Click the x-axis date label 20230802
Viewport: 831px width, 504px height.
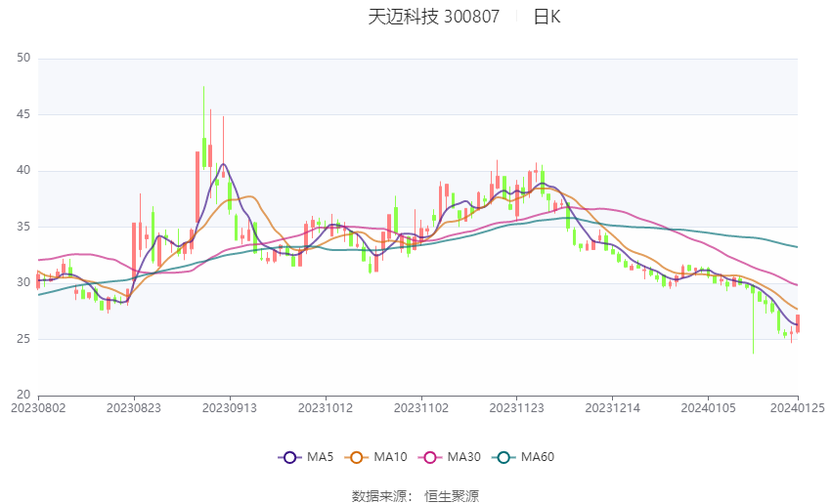coord(38,408)
